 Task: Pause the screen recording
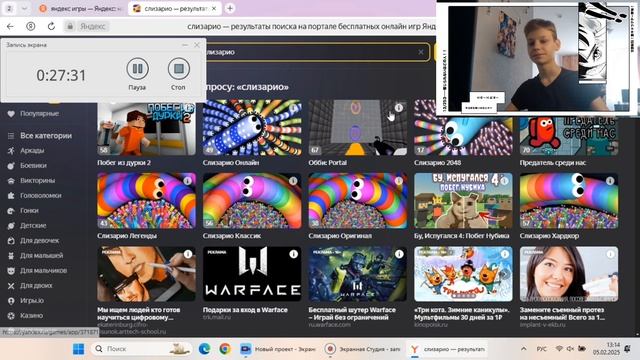[138, 69]
